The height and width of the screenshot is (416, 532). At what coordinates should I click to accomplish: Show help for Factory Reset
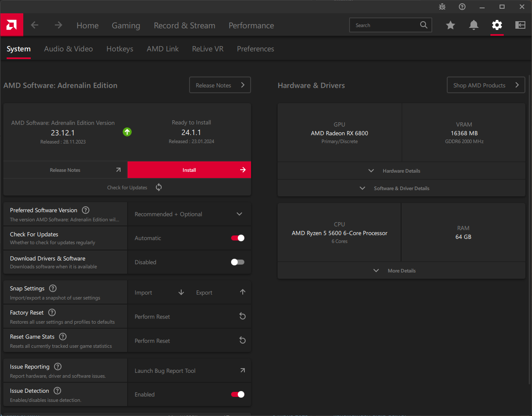pyautogui.click(x=52, y=312)
